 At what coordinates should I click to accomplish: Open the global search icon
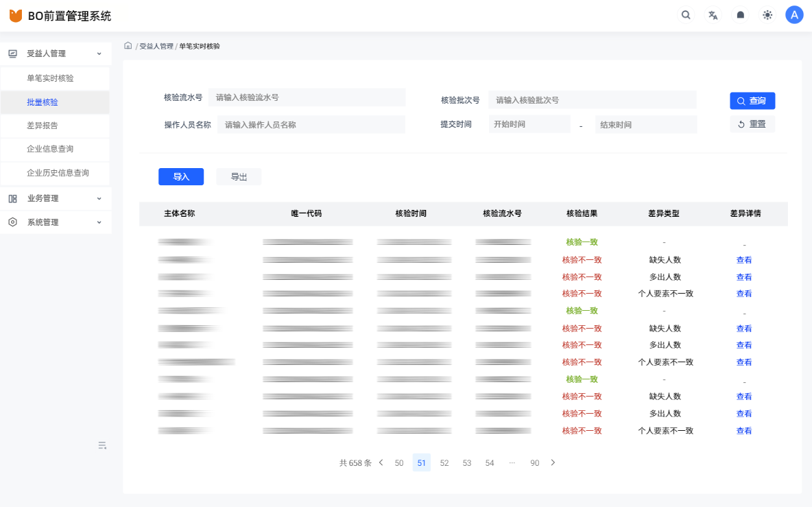click(x=685, y=14)
